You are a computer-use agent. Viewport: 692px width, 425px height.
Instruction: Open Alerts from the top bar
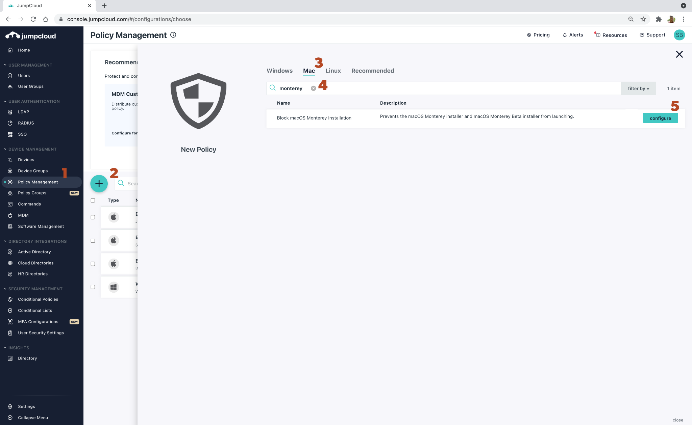[574, 35]
